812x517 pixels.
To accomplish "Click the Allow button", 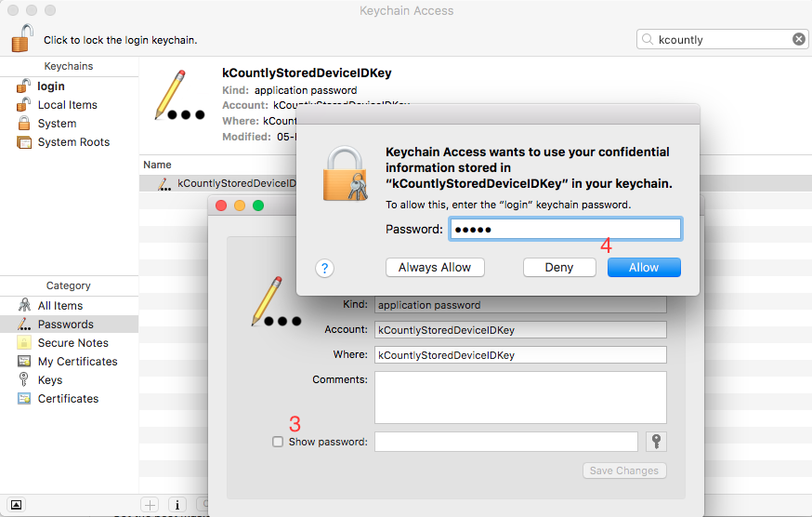I will point(644,268).
